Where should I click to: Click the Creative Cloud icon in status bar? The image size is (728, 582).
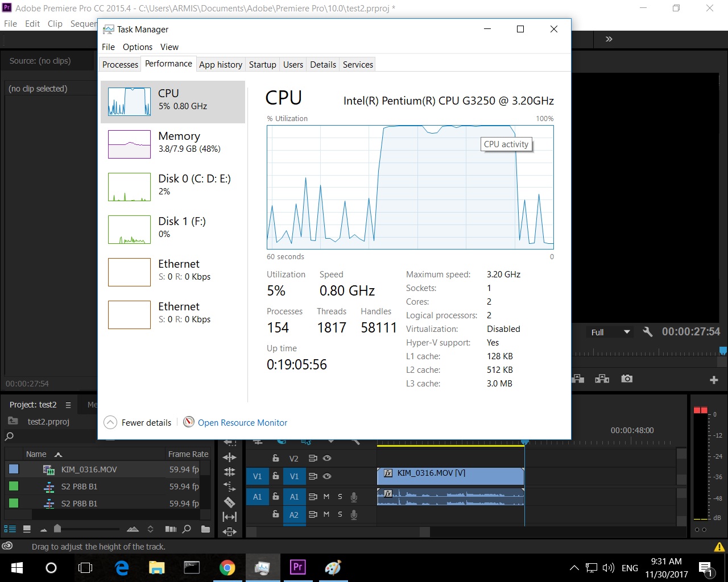pos(7,546)
